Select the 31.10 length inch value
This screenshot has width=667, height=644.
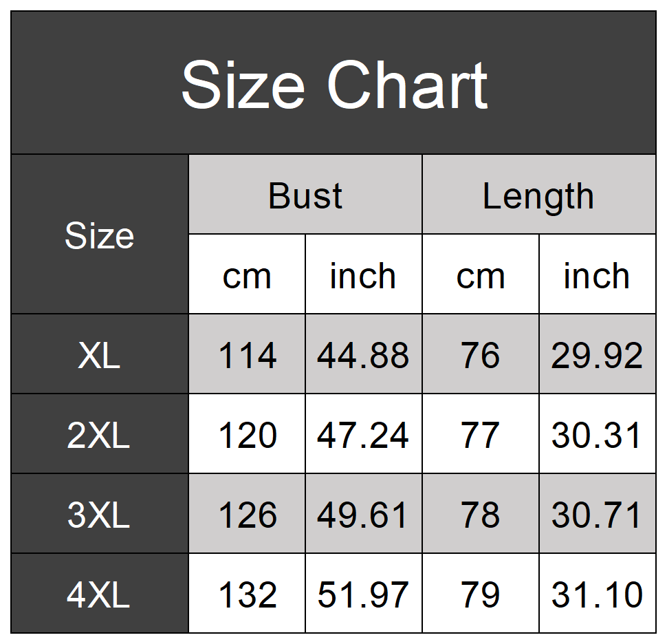pyautogui.click(x=597, y=594)
